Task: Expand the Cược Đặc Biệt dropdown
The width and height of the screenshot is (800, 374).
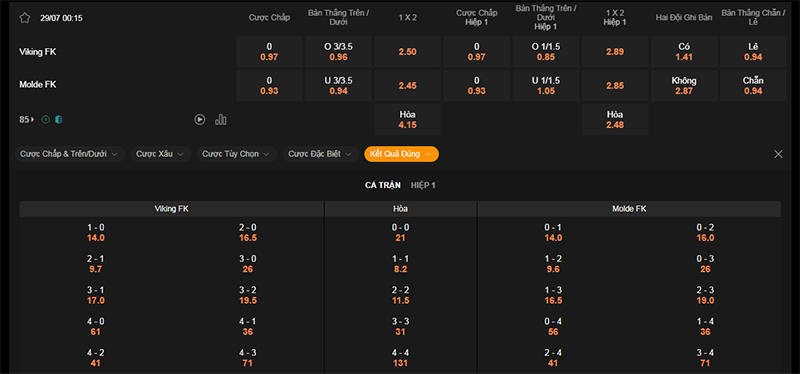Action: click(320, 154)
